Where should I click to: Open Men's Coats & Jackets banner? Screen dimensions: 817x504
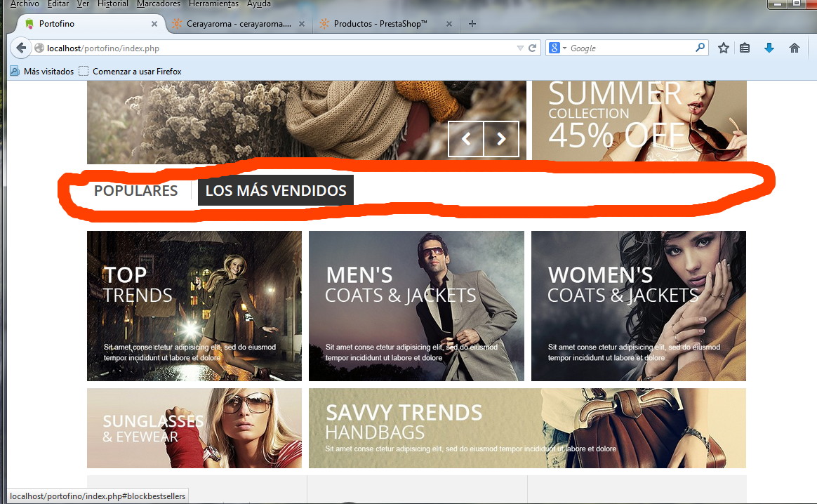(416, 306)
